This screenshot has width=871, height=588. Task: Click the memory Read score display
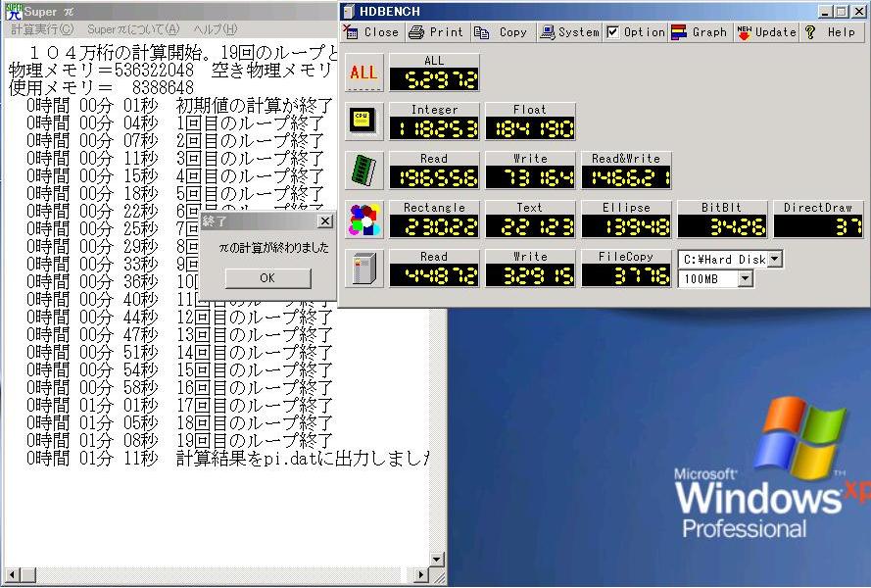(x=434, y=177)
